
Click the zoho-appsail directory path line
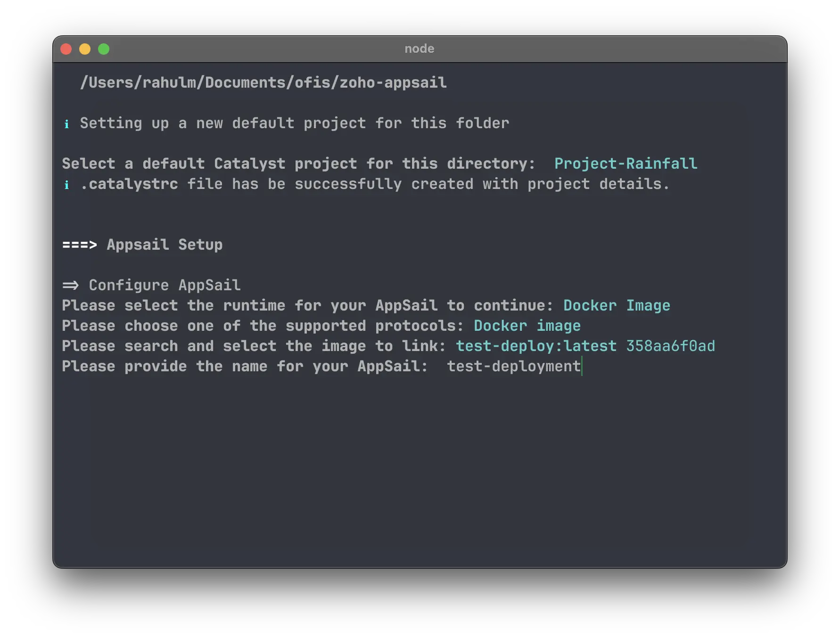[x=263, y=83]
